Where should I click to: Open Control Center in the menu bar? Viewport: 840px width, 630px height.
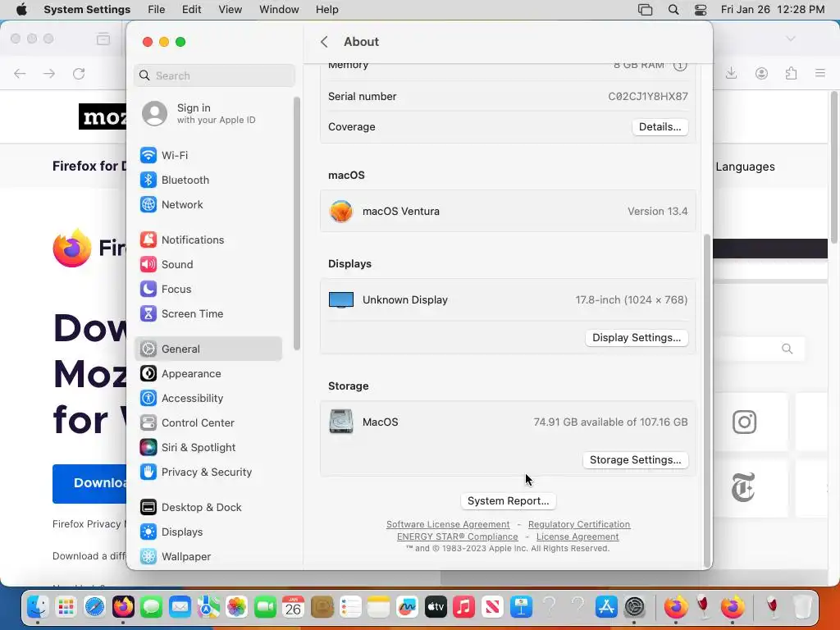701,10
